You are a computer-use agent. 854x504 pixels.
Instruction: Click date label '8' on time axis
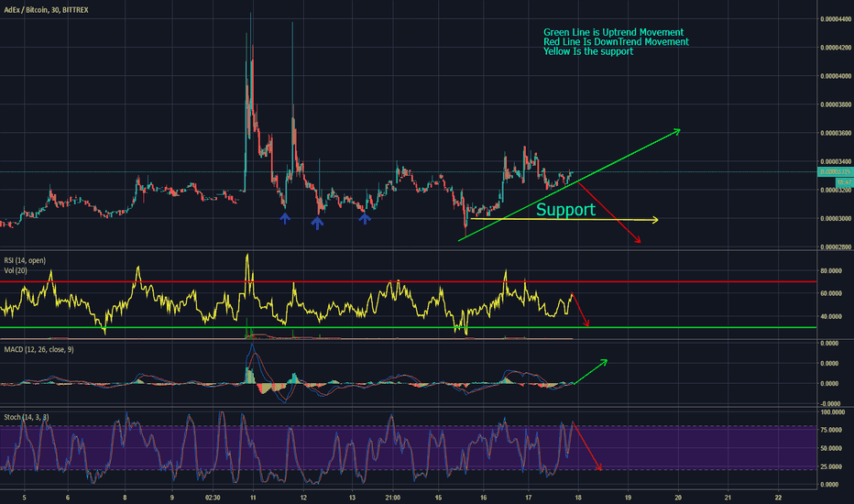point(125,498)
